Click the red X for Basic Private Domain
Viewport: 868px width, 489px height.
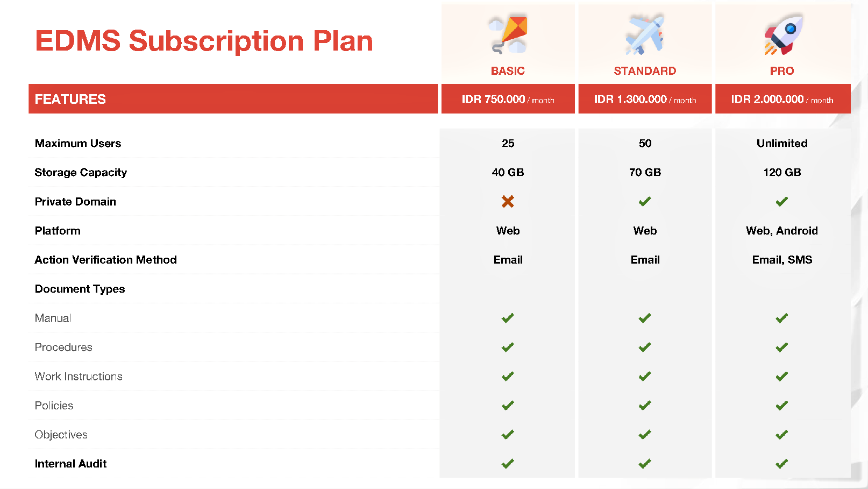point(508,201)
